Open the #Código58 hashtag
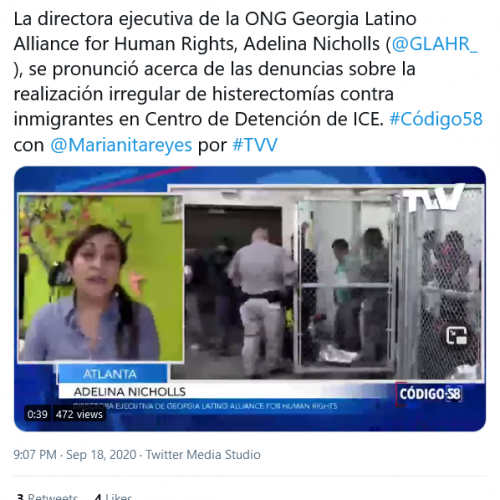500x500 pixels. (436, 119)
